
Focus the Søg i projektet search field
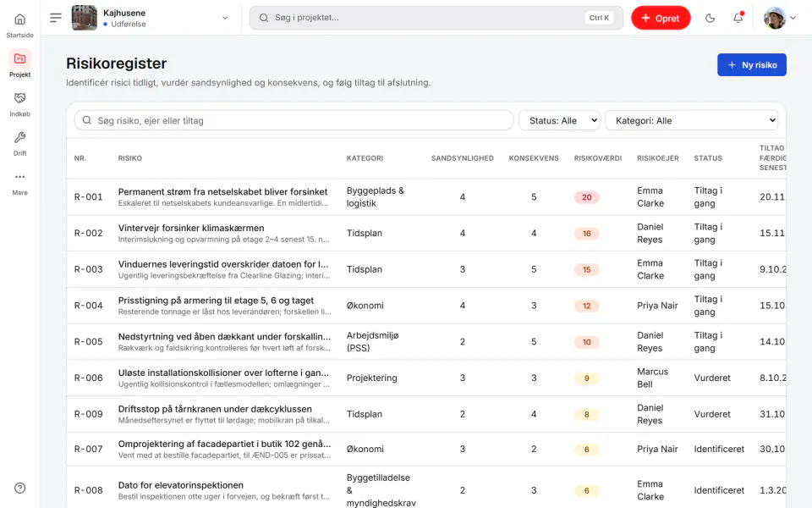point(436,18)
